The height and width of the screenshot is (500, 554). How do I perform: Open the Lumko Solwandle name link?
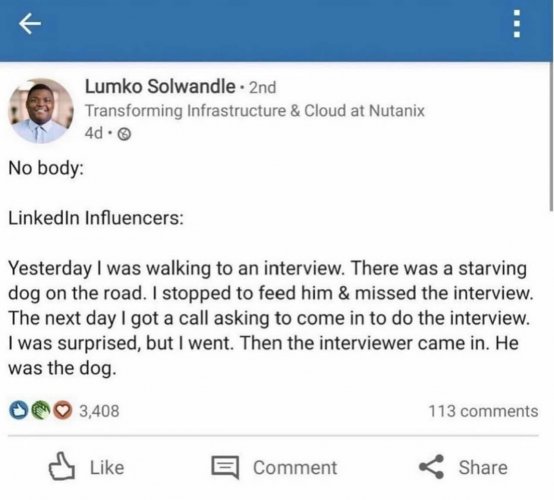coord(160,87)
